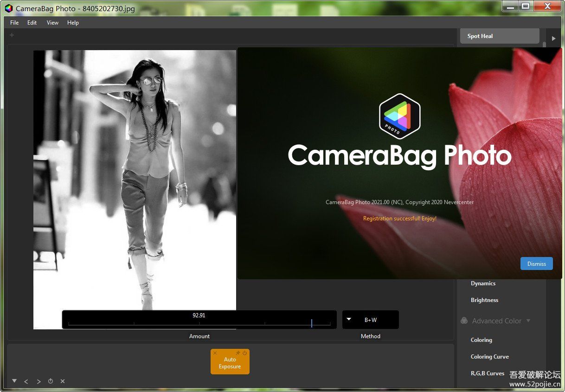This screenshot has width=565, height=392.
Task: Collapse the right panel with the arrow
Action: point(553,38)
